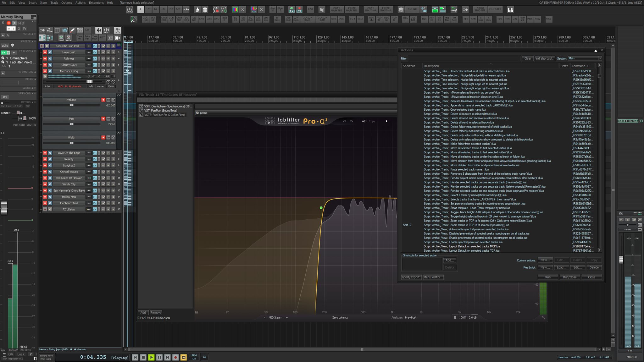Click the snowflake freeze icon in the toolbar
This screenshot has width=644, height=362.
coord(401,10)
